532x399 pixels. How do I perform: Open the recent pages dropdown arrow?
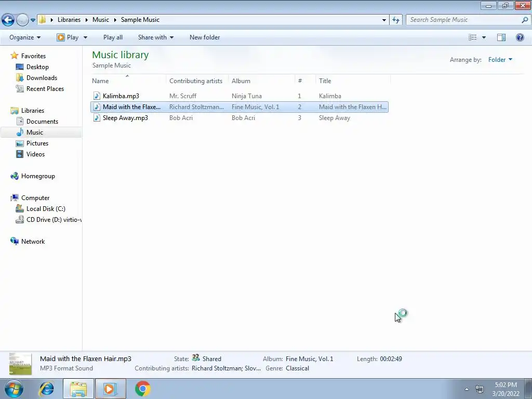coord(33,20)
